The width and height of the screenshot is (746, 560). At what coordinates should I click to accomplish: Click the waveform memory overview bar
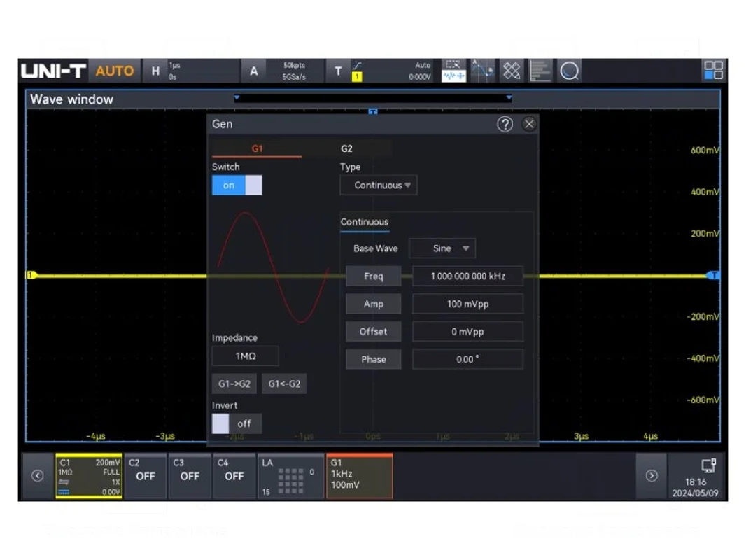(372, 98)
